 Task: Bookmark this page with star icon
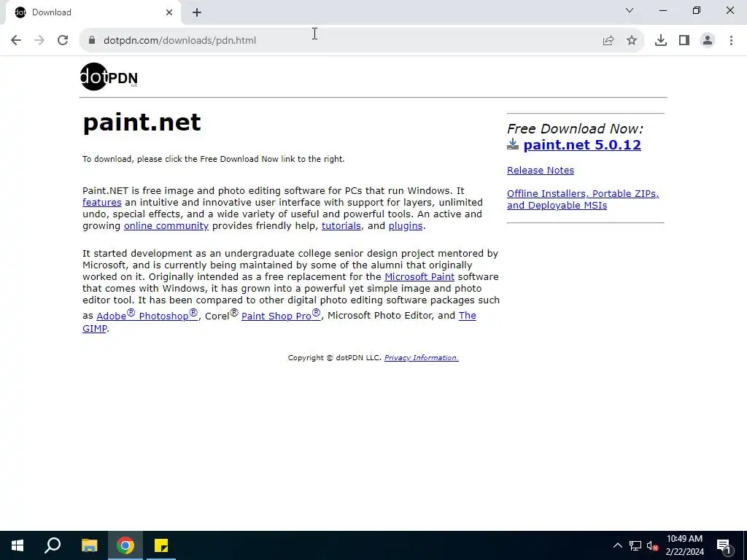pos(632,41)
